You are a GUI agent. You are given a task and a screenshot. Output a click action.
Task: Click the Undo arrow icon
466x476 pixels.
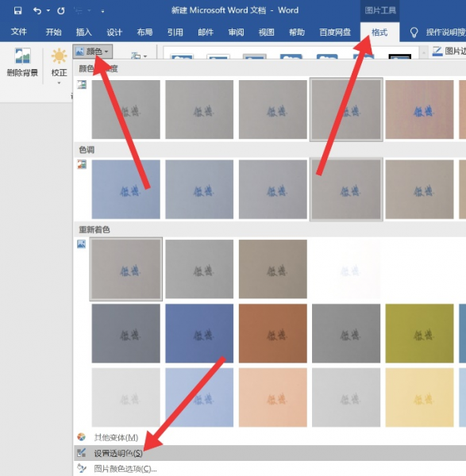coord(37,10)
